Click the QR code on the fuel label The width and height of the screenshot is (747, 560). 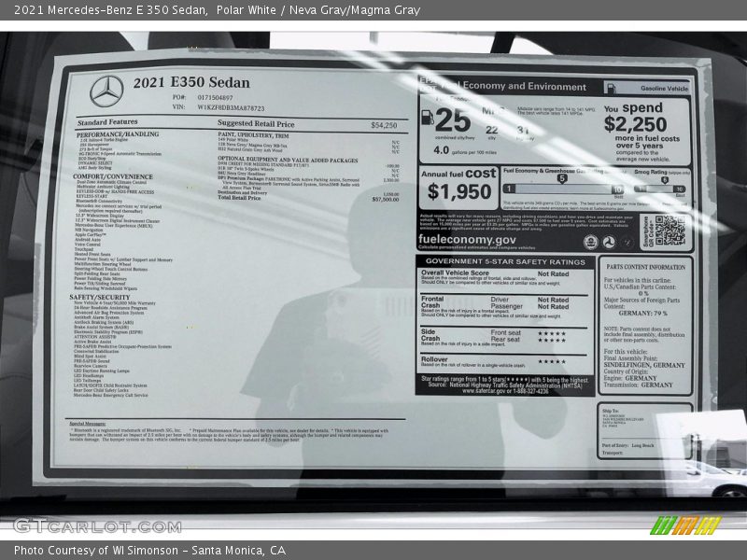[669, 231]
